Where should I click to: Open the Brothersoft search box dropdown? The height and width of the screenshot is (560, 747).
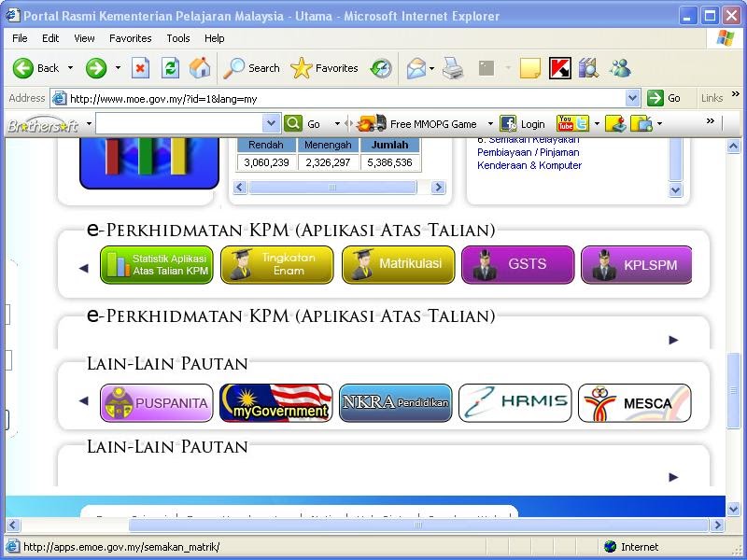271,123
